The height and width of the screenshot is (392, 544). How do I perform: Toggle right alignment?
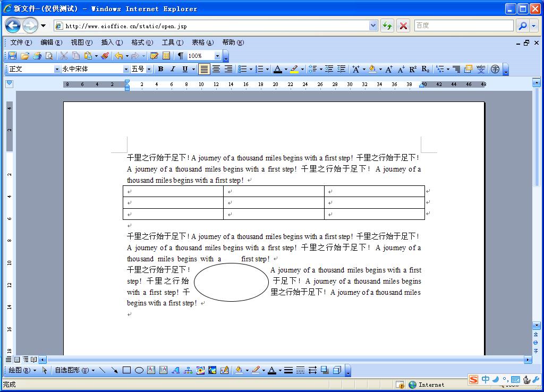point(228,69)
